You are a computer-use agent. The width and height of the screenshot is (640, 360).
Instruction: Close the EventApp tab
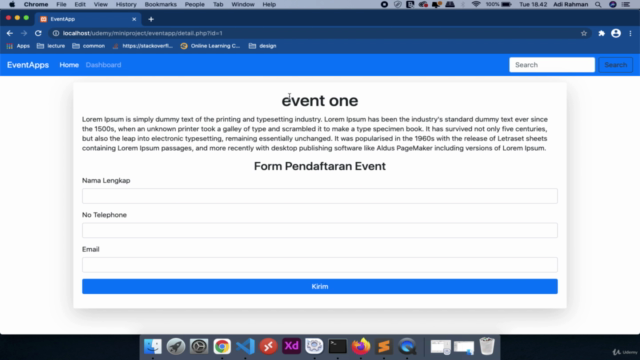134,19
